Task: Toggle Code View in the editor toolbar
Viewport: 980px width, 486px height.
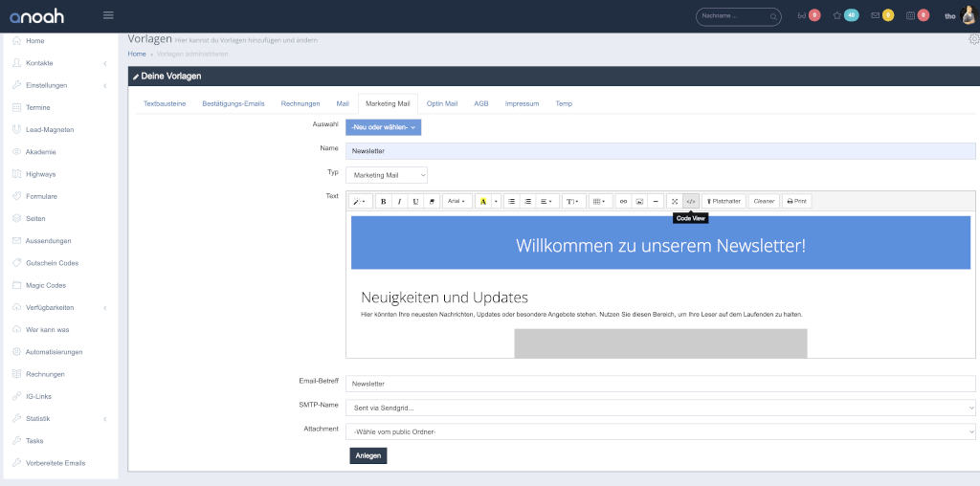Action: click(691, 201)
